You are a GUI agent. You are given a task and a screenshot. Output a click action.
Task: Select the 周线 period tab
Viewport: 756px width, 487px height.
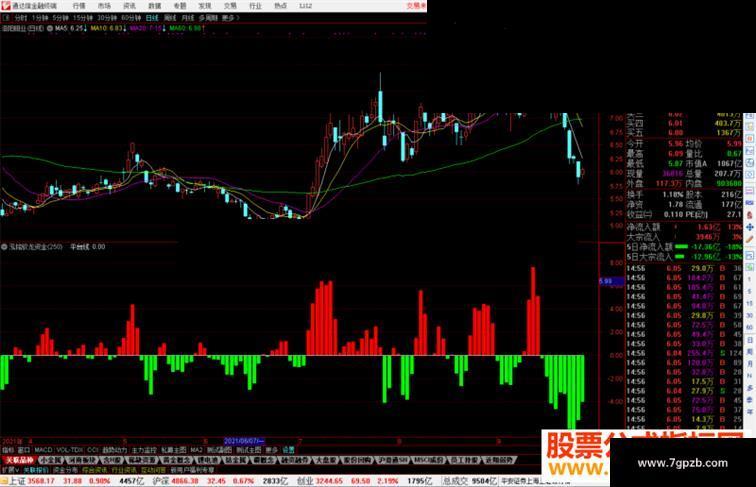(x=170, y=18)
